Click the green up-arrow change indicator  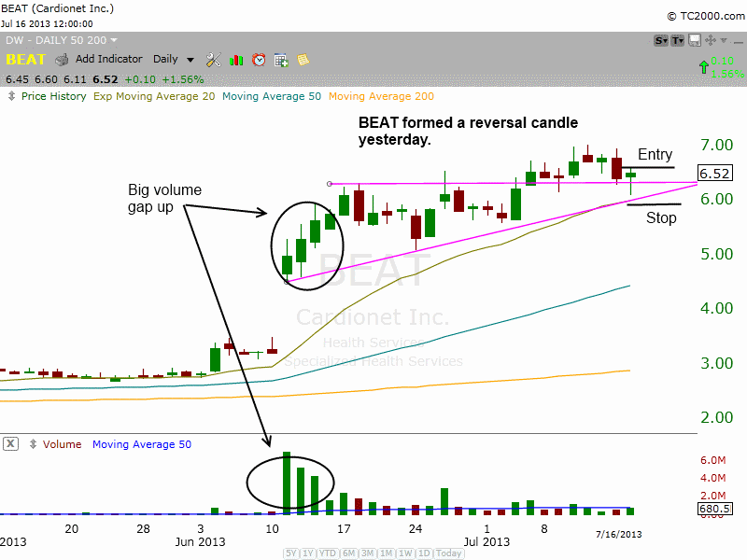pyautogui.click(x=704, y=67)
